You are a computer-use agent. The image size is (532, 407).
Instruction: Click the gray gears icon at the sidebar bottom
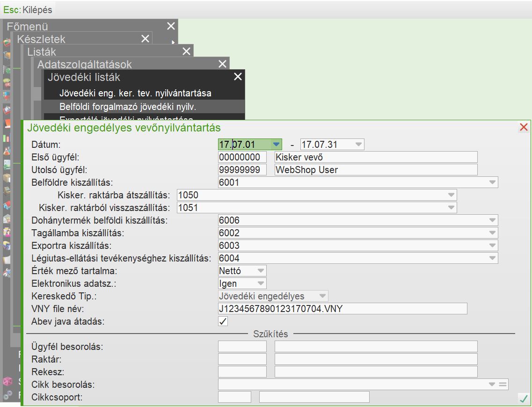click(7, 395)
